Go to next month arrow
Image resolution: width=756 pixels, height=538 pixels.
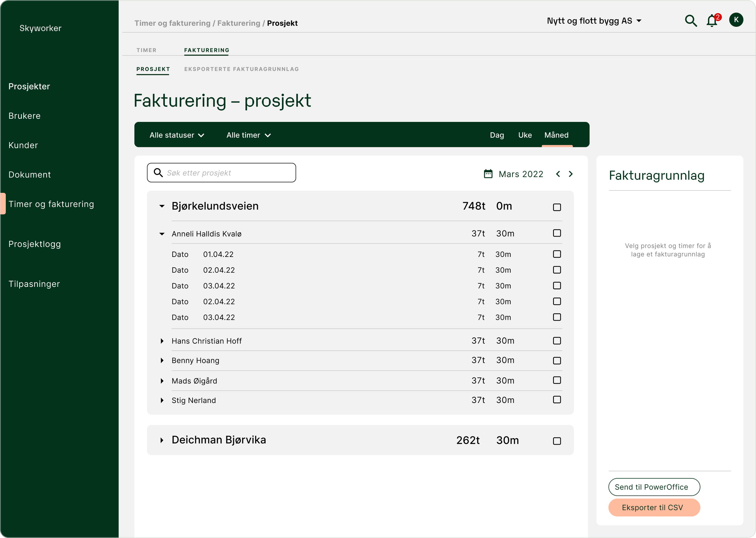[571, 174]
